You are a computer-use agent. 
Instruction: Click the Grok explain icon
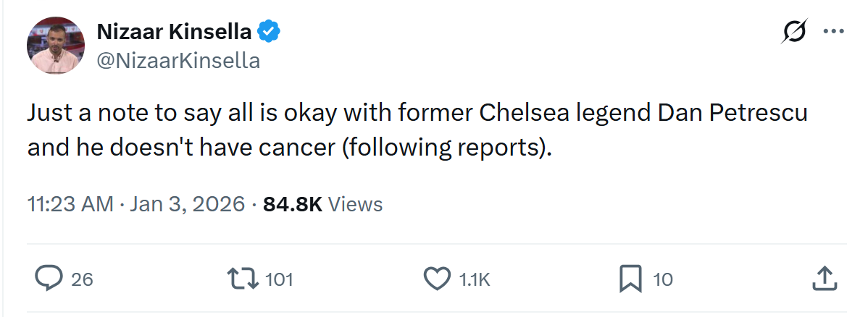[x=794, y=31]
